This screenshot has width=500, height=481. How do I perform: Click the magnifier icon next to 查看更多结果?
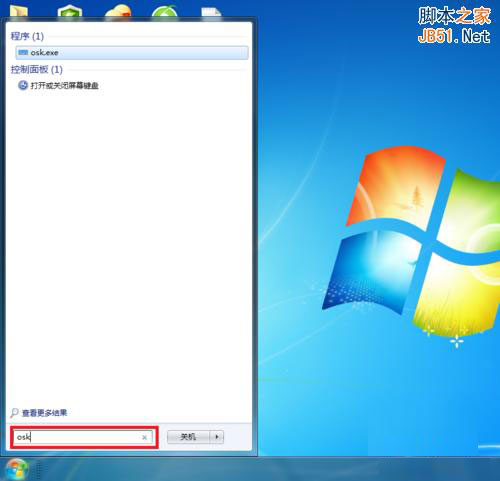coord(14,413)
